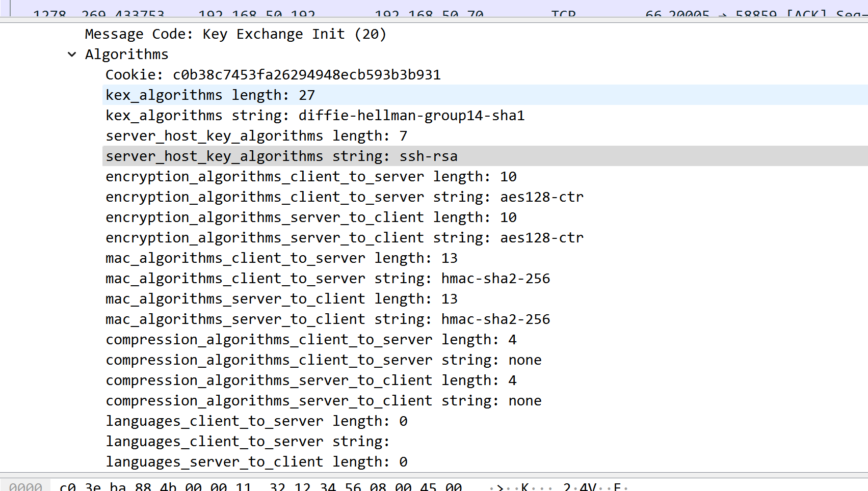Select encryption_algorithms_client_to_server length row
This screenshot has width=868, height=491.
(311, 177)
